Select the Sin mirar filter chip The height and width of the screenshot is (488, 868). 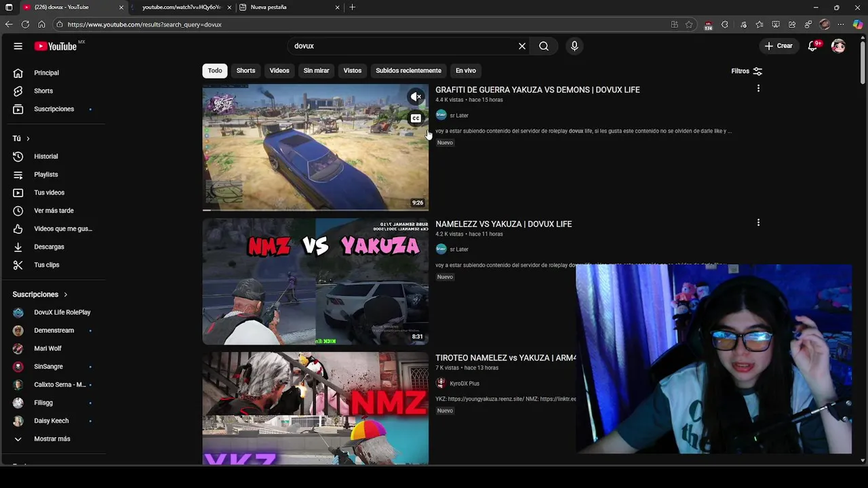316,70
